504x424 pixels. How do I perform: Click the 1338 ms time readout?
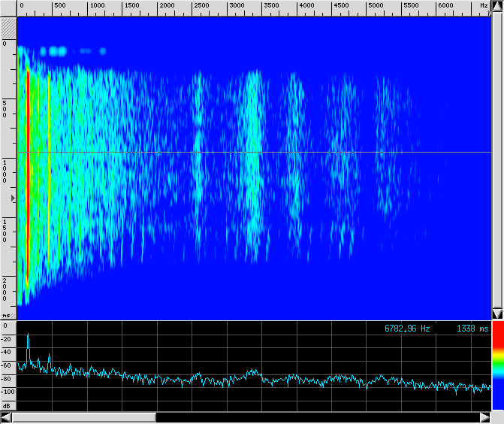(472, 329)
